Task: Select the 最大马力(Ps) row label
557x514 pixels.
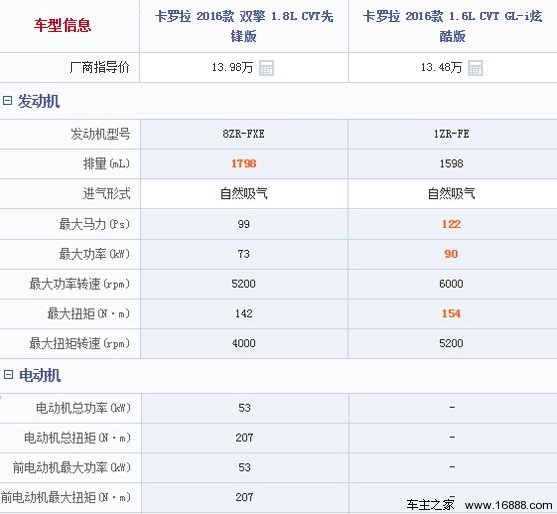Action: click(x=94, y=224)
